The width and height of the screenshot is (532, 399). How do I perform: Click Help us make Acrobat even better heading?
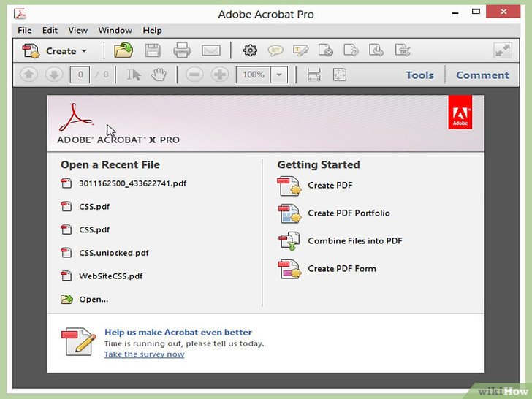click(178, 332)
